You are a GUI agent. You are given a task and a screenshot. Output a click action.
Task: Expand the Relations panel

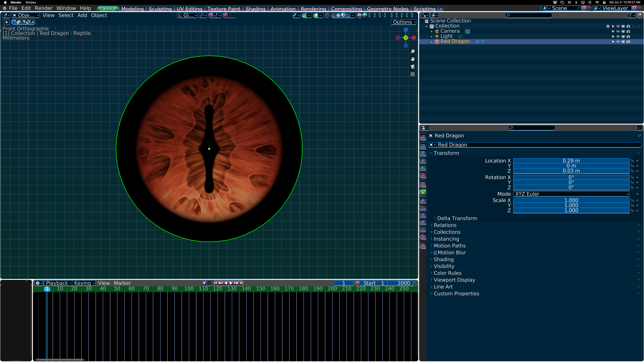(x=445, y=225)
